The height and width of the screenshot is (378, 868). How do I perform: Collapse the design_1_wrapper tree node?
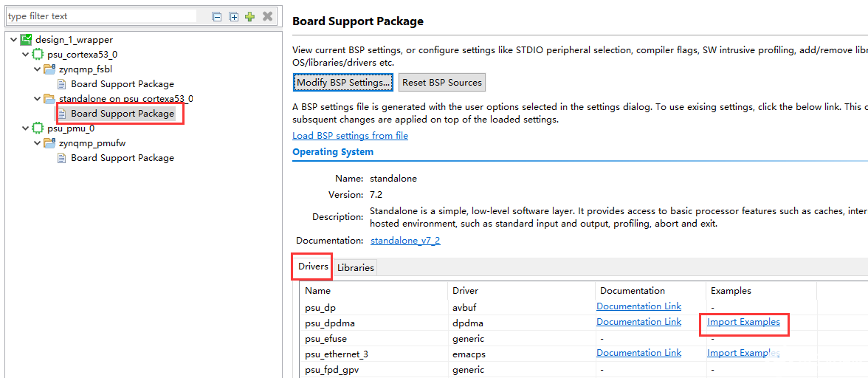14,40
